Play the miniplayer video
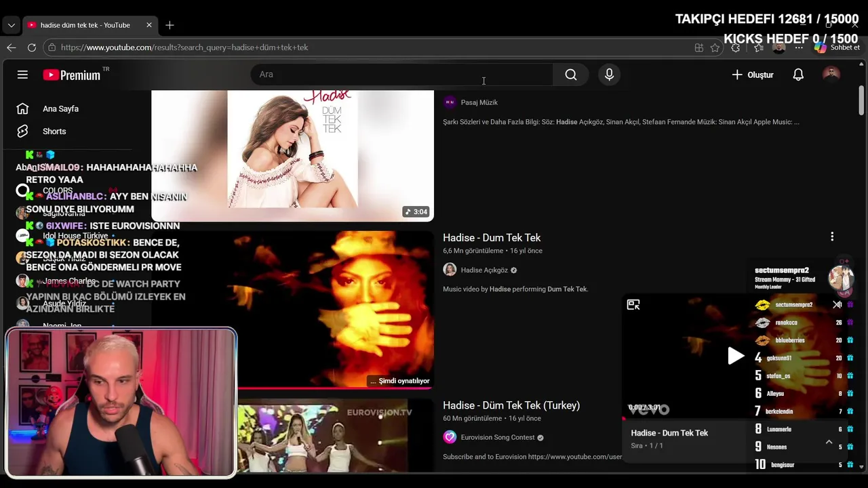The height and width of the screenshot is (488, 868). pyautogui.click(x=735, y=355)
